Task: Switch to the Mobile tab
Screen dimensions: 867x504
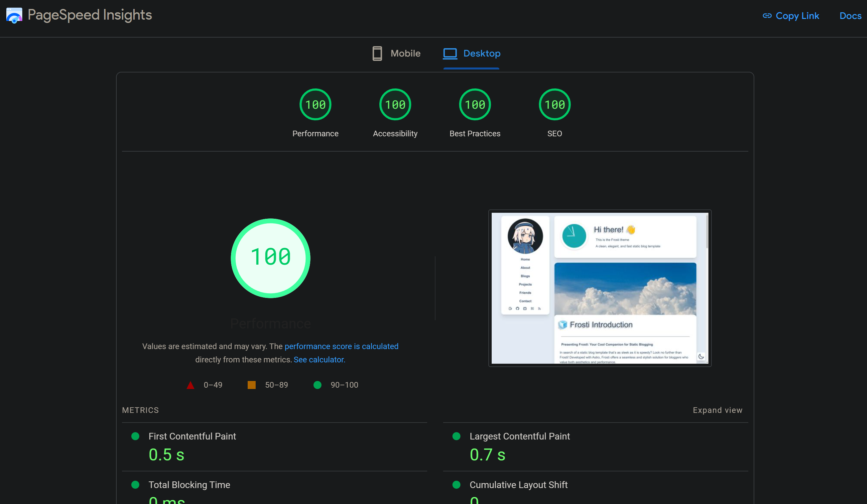Action: pyautogui.click(x=405, y=54)
